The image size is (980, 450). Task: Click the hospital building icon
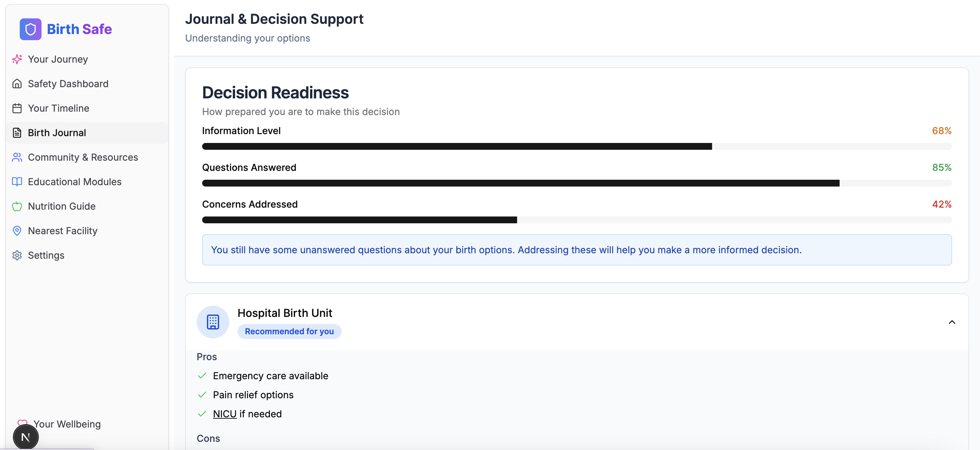[213, 322]
